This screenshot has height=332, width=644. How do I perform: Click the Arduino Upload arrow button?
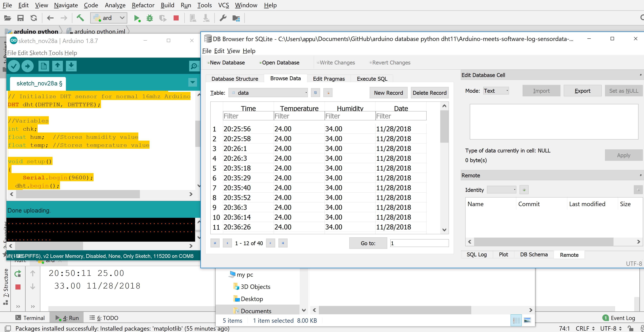tap(27, 66)
